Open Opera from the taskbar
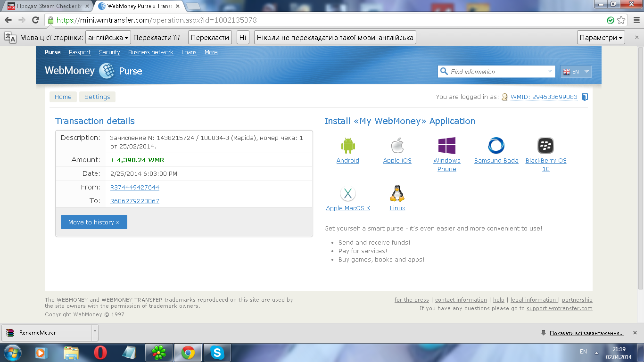 coord(99,353)
